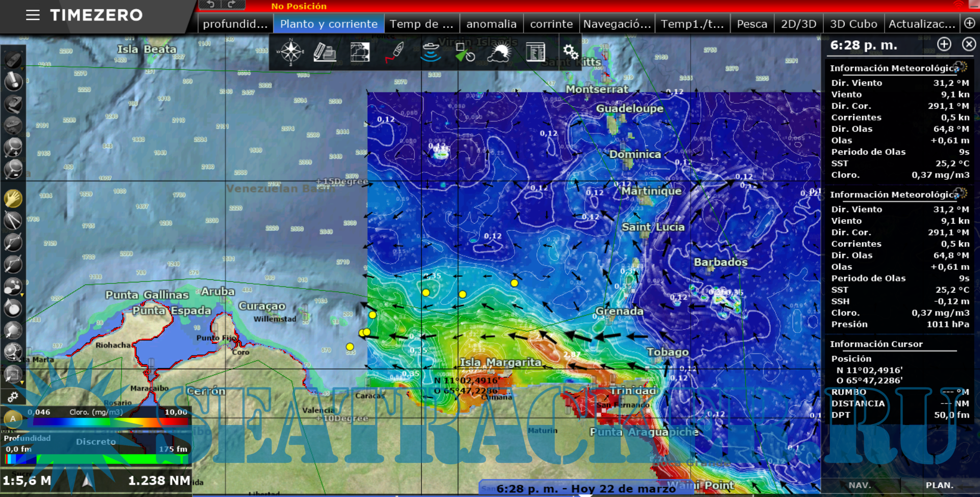Click the Discreto depth shading label
The width and height of the screenshot is (980, 497).
pos(96,442)
